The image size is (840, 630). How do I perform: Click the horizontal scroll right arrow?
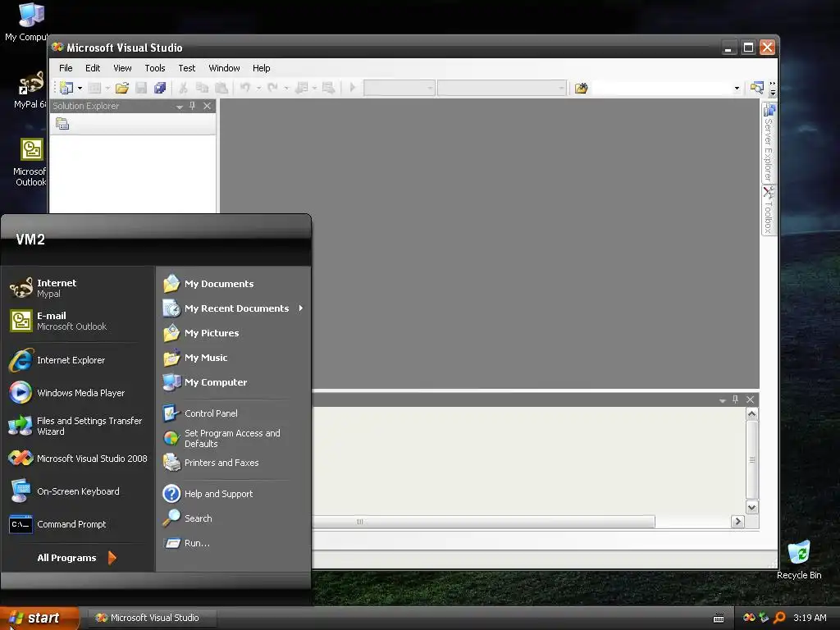click(737, 521)
